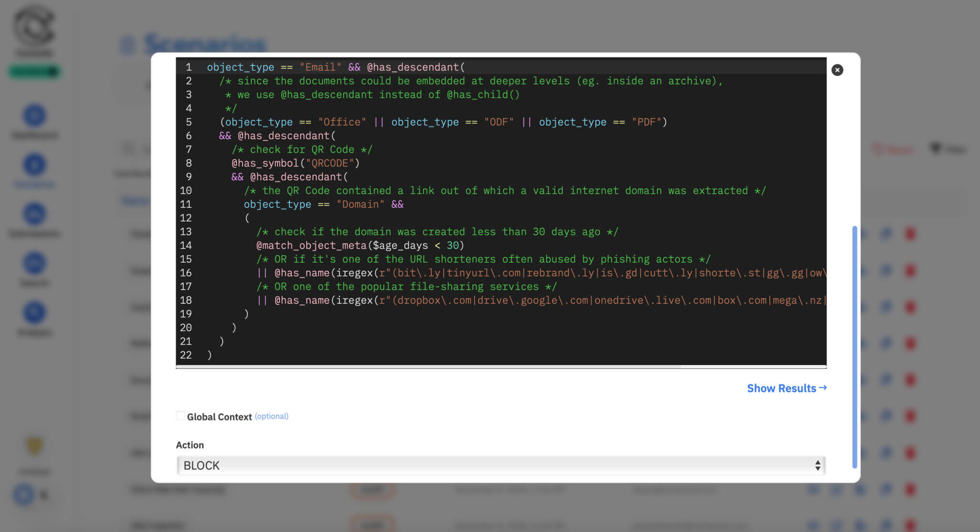Click the gold shield icon in sidebar

point(34,446)
